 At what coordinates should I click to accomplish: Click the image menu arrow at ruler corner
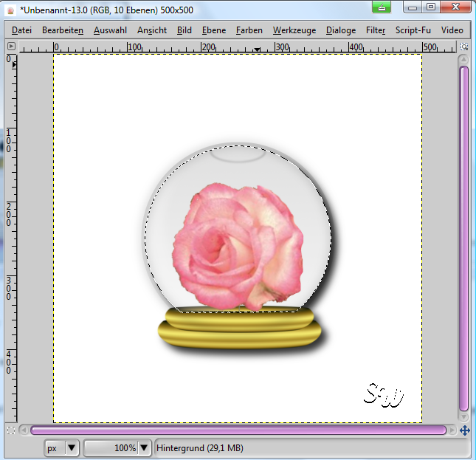(11, 47)
